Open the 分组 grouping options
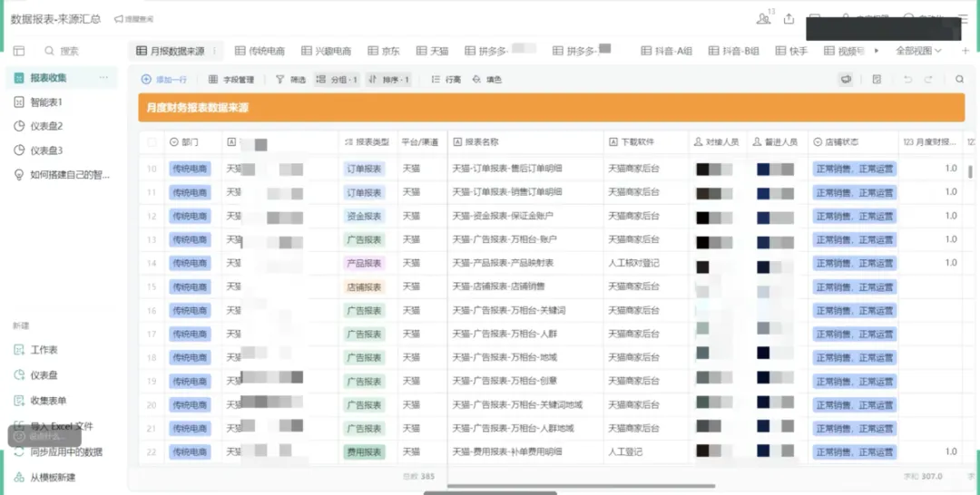The width and height of the screenshot is (980, 495). point(337,80)
